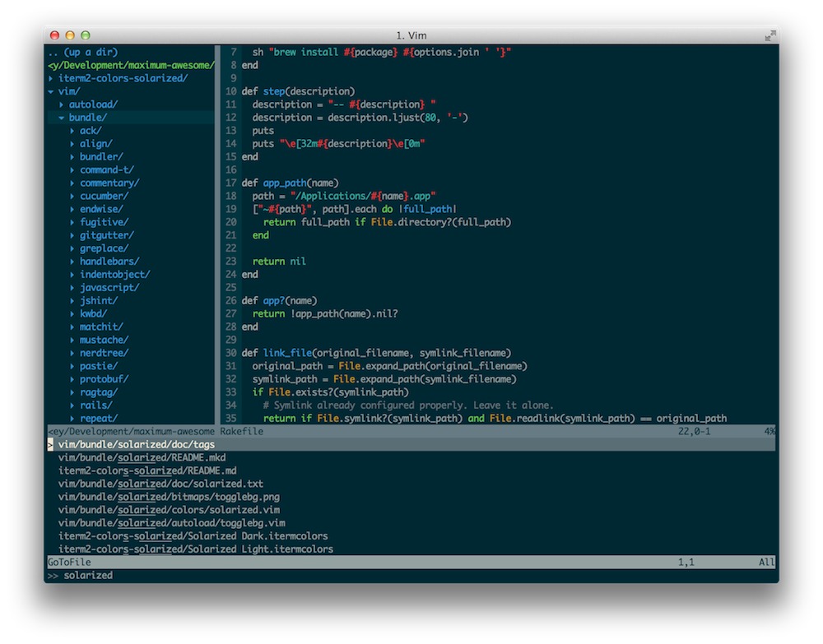This screenshot has height=644, width=823.
Task: Select the kwbd/ folder
Action: click(x=94, y=313)
